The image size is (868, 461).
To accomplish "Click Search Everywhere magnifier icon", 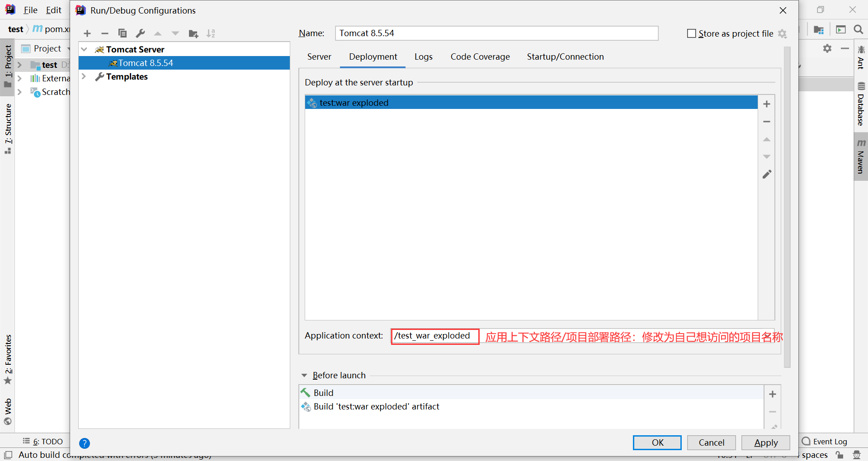I will [859, 29].
